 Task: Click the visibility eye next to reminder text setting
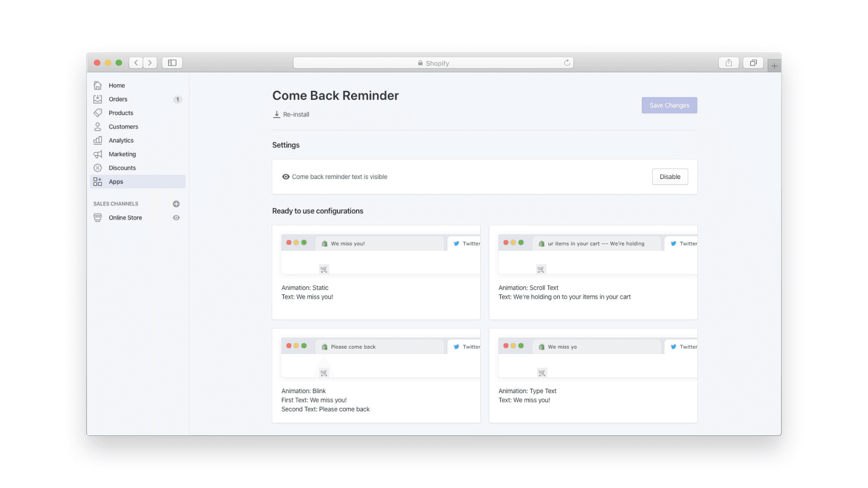285,176
